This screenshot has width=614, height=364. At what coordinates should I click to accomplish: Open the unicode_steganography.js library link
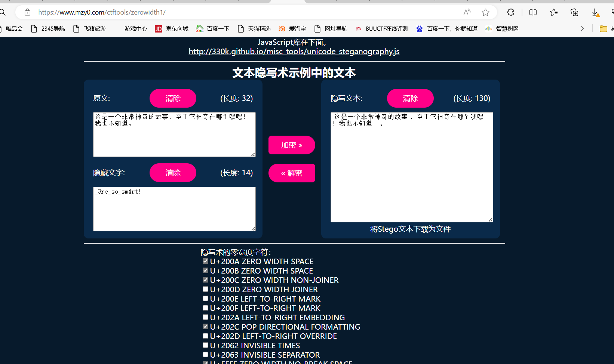coord(294,52)
